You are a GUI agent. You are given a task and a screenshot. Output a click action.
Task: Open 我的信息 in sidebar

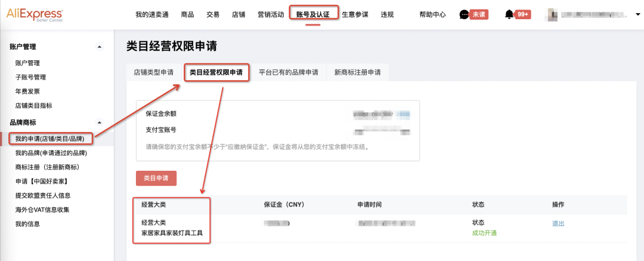click(27, 224)
